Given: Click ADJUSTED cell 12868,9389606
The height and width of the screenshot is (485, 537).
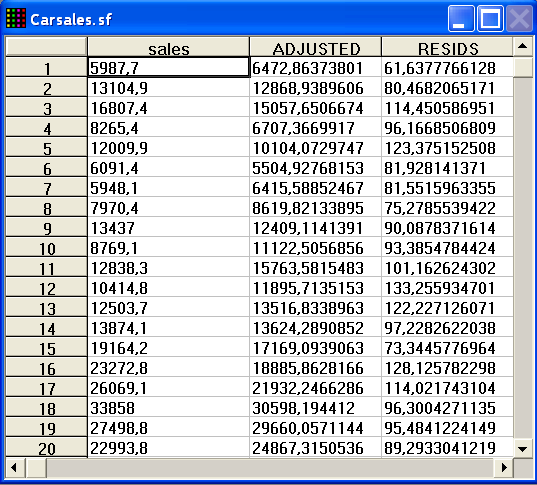Looking at the screenshot, I should [315, 87].
